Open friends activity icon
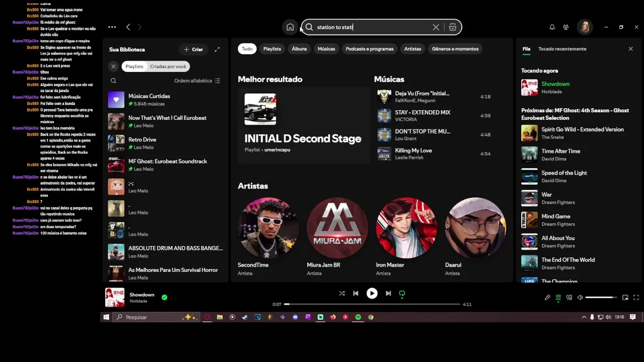Screen dimensions: 644x362 [x=566, y=27]
